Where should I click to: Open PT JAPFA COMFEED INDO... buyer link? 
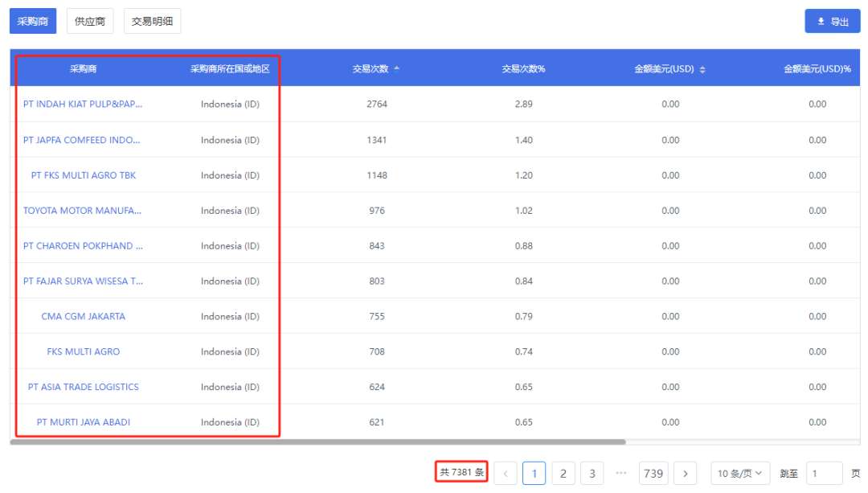[81, 140]
